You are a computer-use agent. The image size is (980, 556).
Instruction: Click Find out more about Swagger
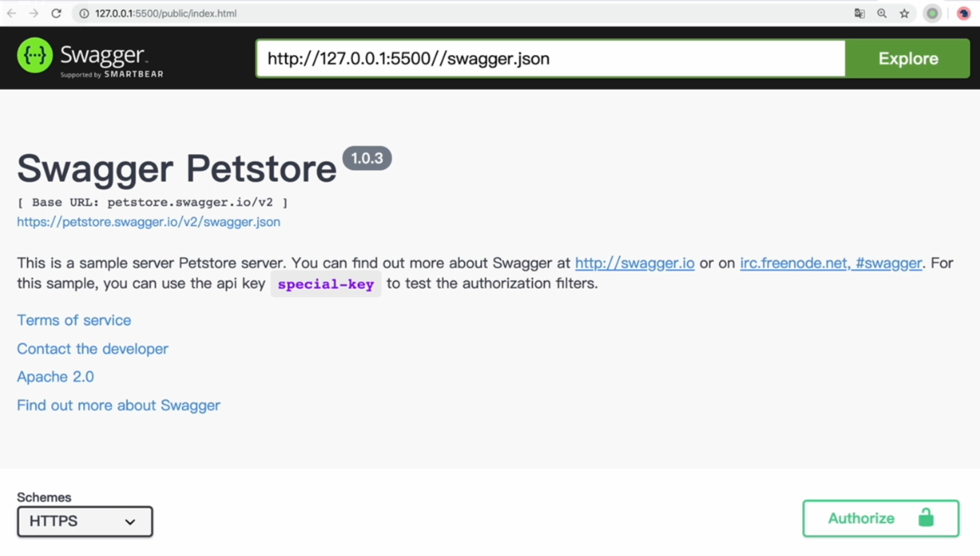point(118,405)
